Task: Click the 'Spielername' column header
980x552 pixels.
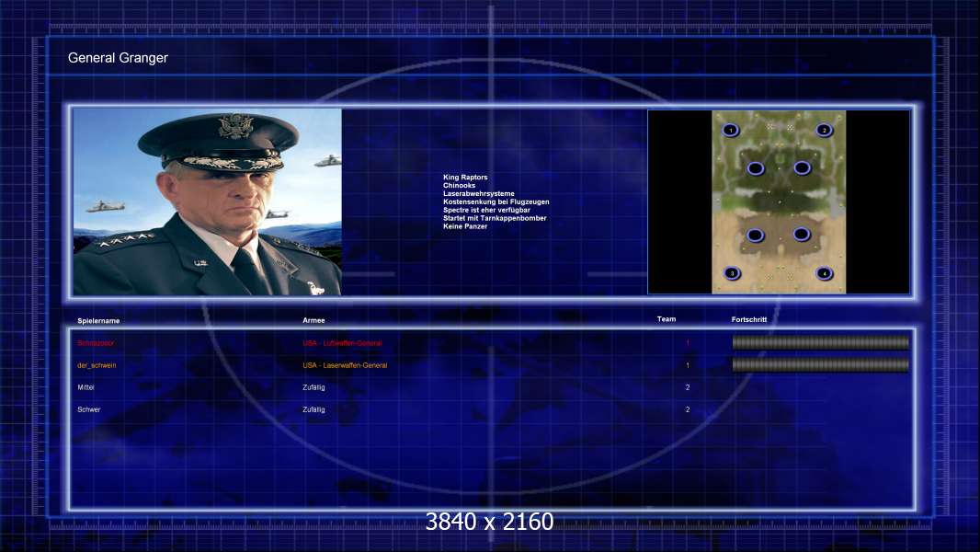Action: (x=98, y=321)
